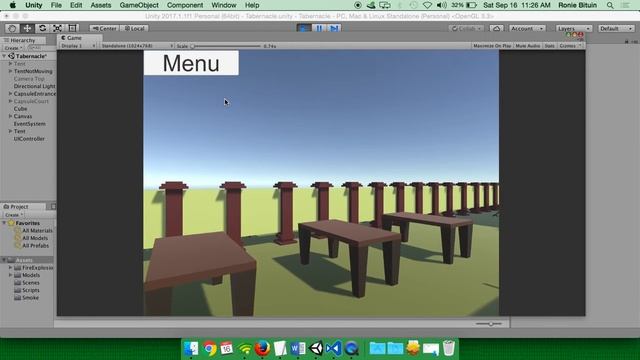Select Directional Light object
Screen dimensions: 640x360
click(x=34, y=86)
